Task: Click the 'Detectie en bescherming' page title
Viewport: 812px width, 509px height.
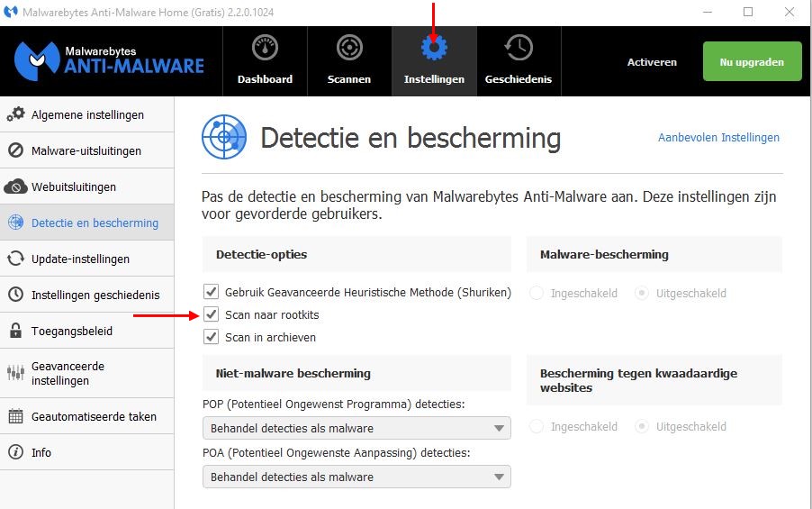Action: coord(411,138)
